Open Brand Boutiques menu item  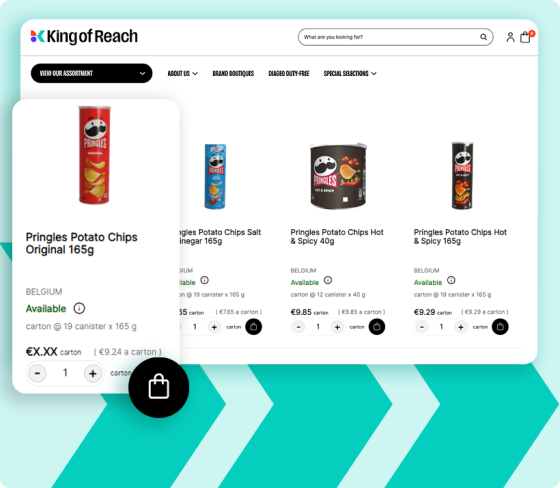coord(233,73)
